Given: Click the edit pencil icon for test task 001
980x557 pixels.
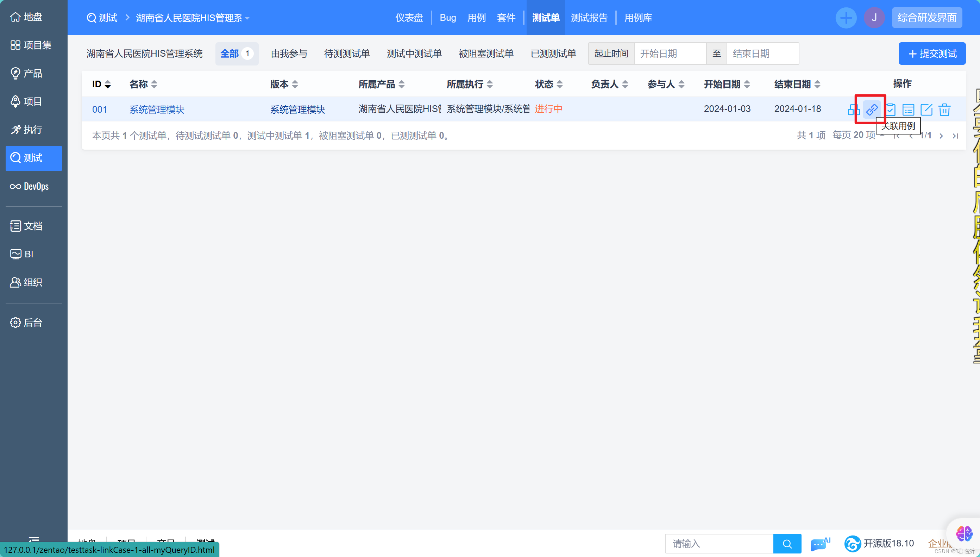Looking at the screenshot, I should click(x=926, y=110).
